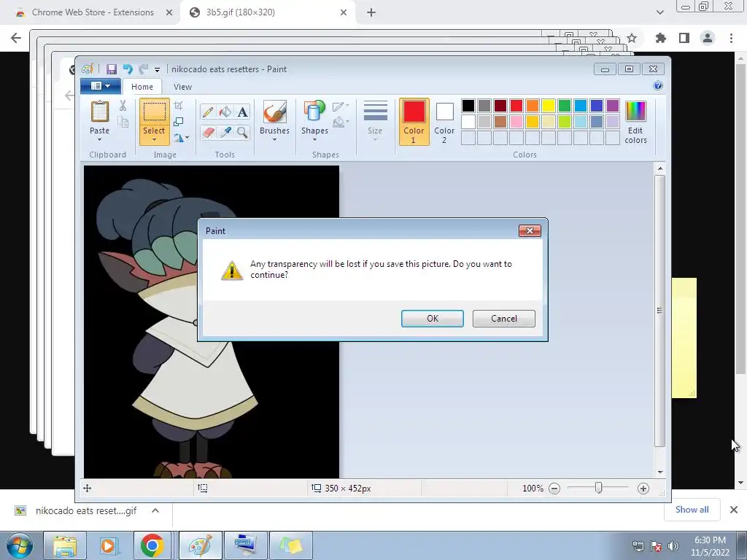This screenshot has height=560, width=747.
Task: Click the Paint vertical scrollbar
Action: click(x=659, y=311)
